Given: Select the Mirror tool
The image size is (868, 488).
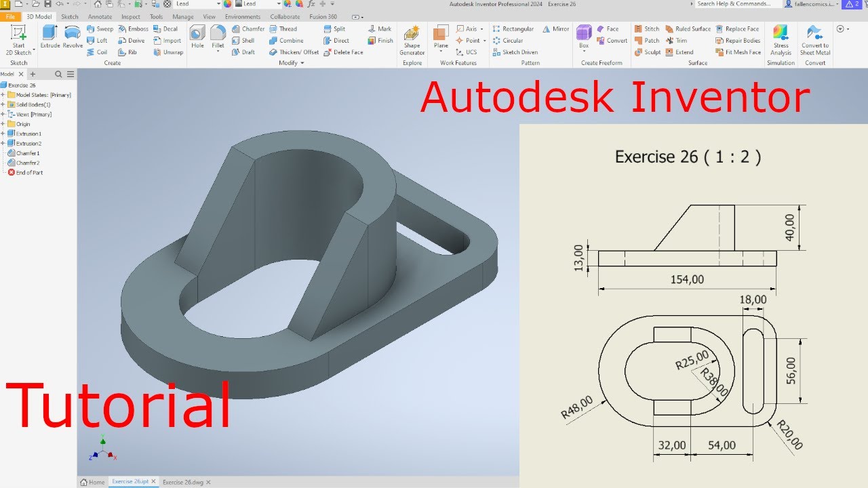Looking at the screenshot, I should pyautogui.click(x=556, y=29).
